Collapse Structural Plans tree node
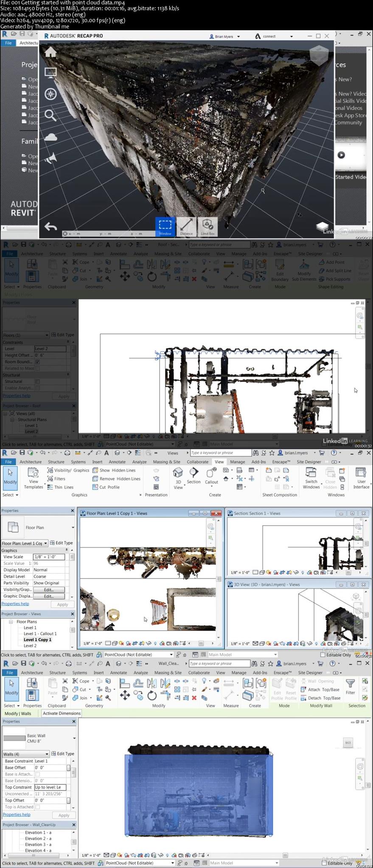 pos(12,420)
